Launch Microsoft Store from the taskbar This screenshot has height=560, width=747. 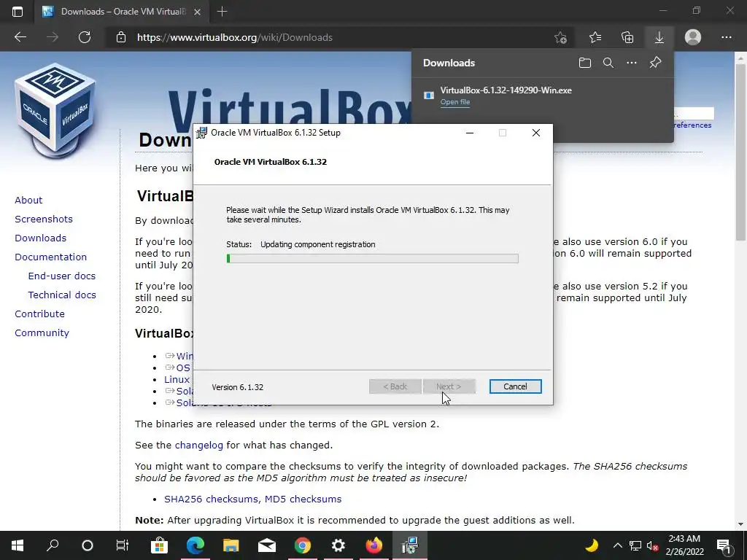(x=159, y=545)
